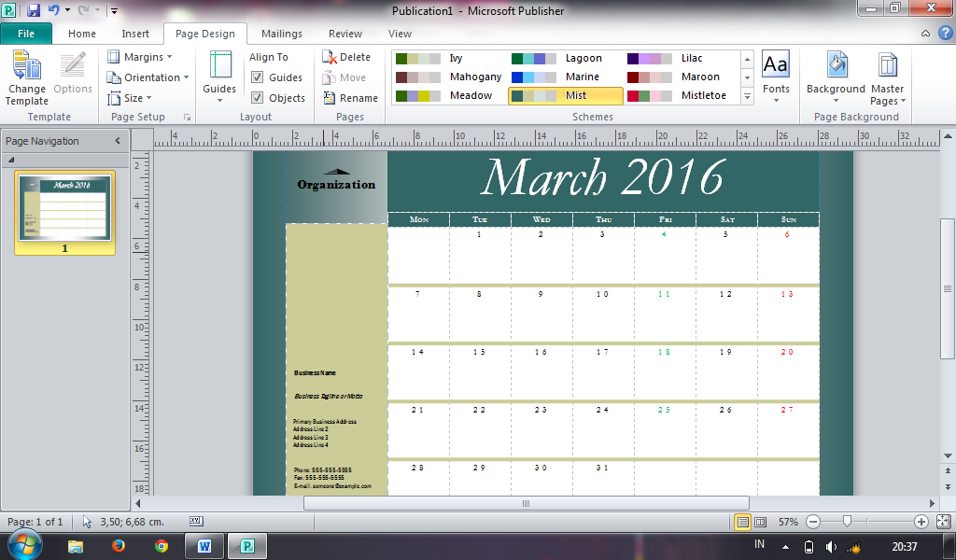The width and height of the screenshot is (956, 560).
Task: Open the Orientation dropdown
Action: [148, 77]
